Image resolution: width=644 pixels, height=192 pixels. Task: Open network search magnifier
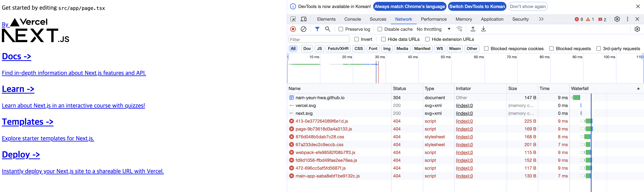[327, 29]
